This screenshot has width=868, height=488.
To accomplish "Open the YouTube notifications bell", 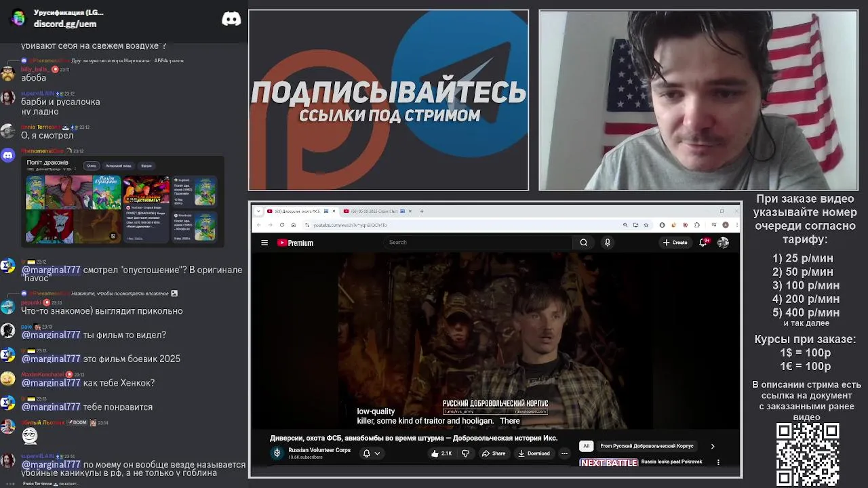I will (703, 243).
